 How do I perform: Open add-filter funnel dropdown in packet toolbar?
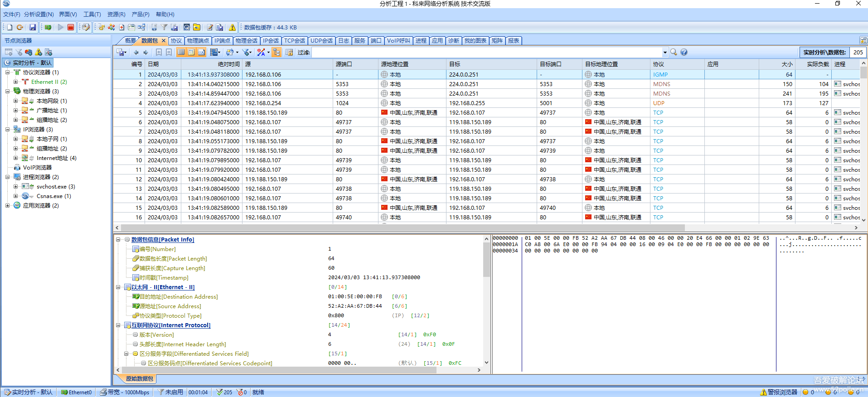[x=247, y=52]
